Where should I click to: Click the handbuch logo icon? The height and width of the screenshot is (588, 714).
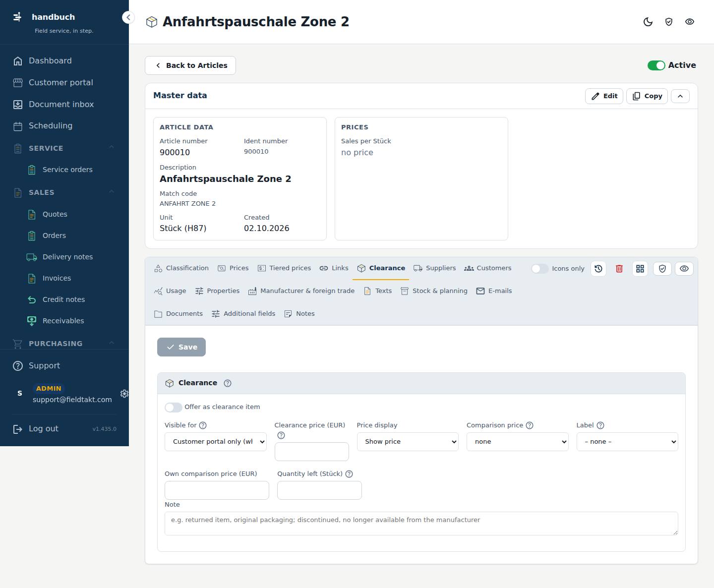click(17, 17)
